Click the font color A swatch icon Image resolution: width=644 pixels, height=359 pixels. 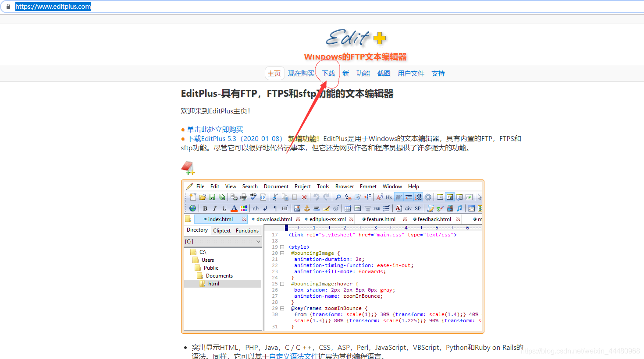coord(234,208)
